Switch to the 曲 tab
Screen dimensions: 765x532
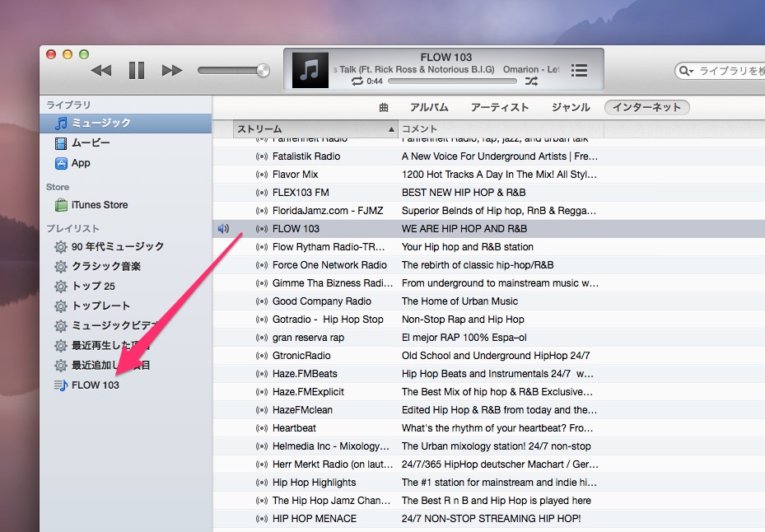click(384, 107)
